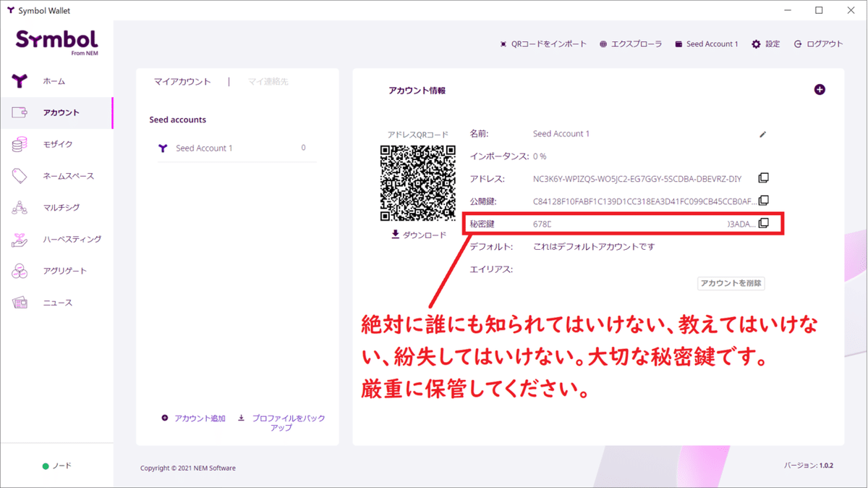Open ハーベスティング page
This screenshot has height=488, width=868.
point(72,239)
